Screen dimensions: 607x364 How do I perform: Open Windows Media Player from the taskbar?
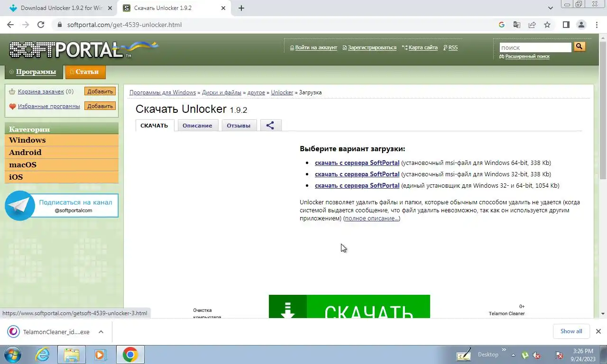[x=100, y=355]
